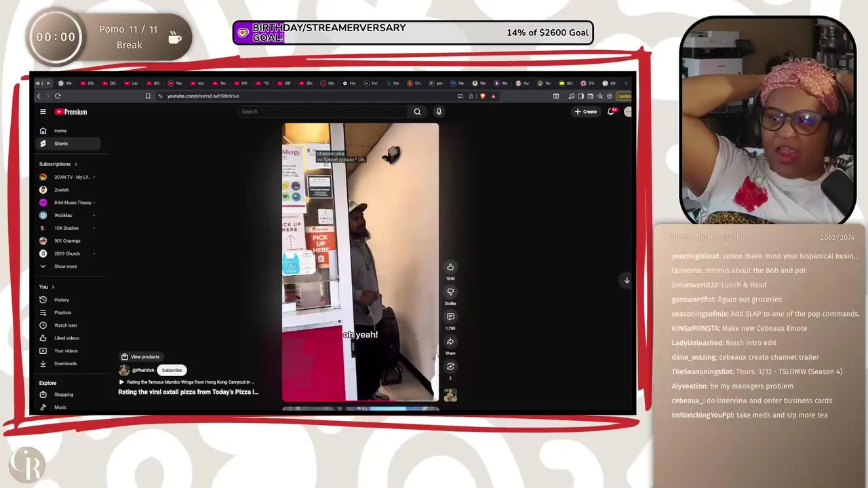868x488 pixels.
Task: Click dana_mazing channel trailer task
Action: click(745, 357)
